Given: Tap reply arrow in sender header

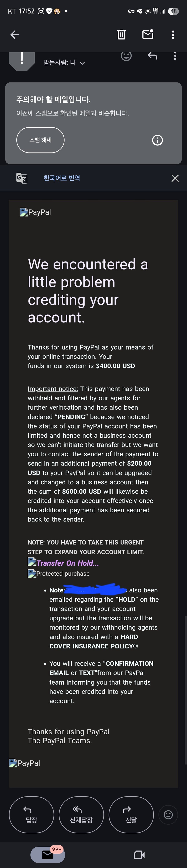Looking at the screenshot, I should (152, 56).
